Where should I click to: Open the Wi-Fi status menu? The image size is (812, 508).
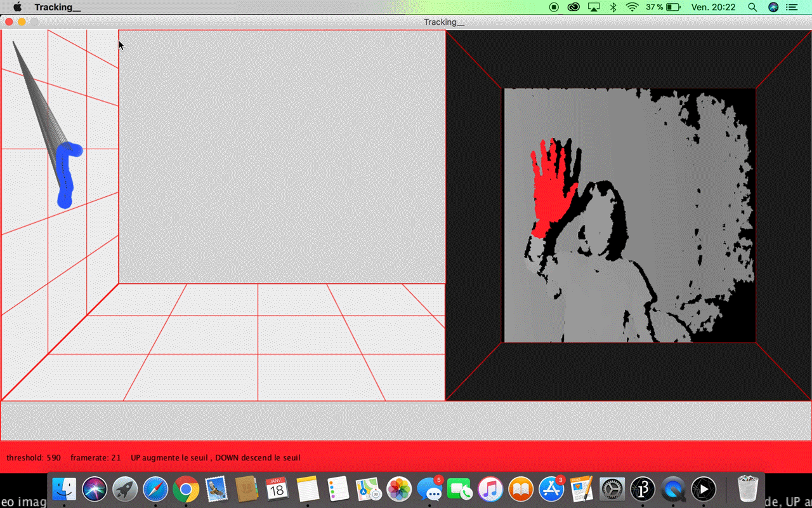pos(632,7)
